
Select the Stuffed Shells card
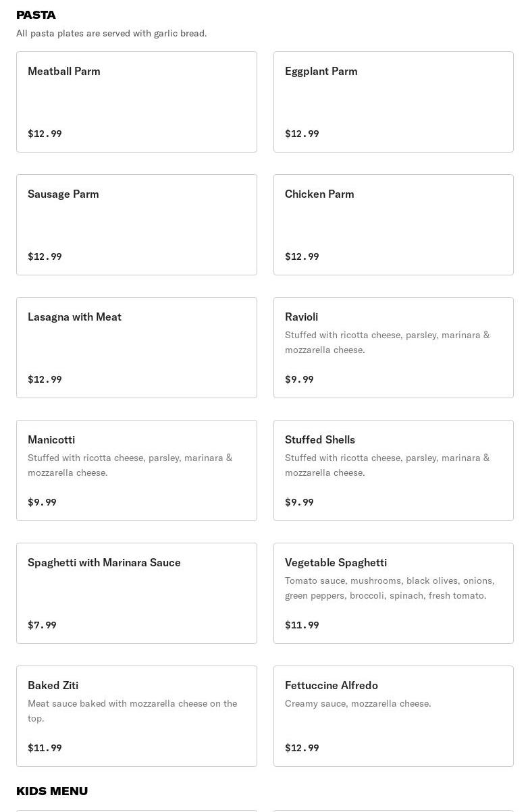click(394, 470)
